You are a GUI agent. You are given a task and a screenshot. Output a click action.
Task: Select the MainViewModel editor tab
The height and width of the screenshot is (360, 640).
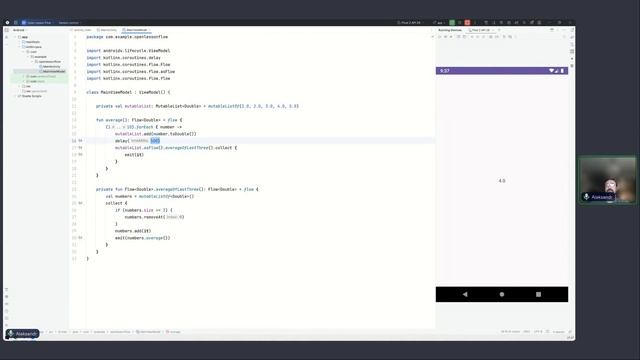click(136, 30)
